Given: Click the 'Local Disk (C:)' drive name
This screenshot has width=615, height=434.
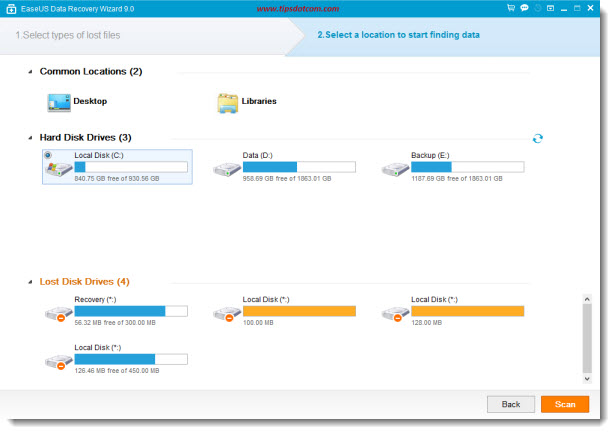Looking at the screenshot, I should click(x=99, y=156).
